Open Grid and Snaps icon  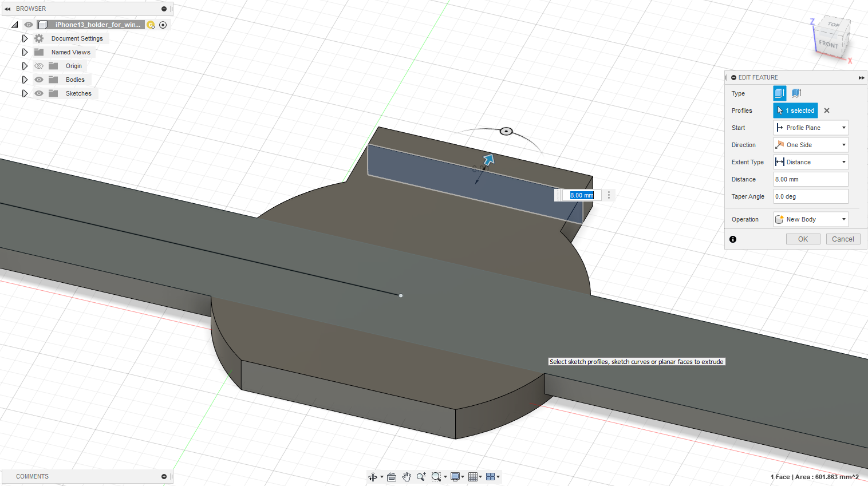[473, 477]
